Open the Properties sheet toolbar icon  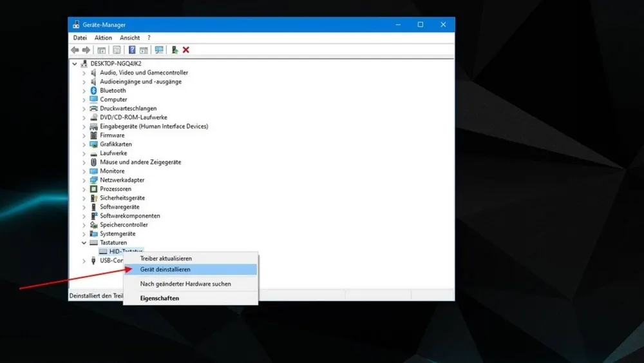[x=117, y=50]
